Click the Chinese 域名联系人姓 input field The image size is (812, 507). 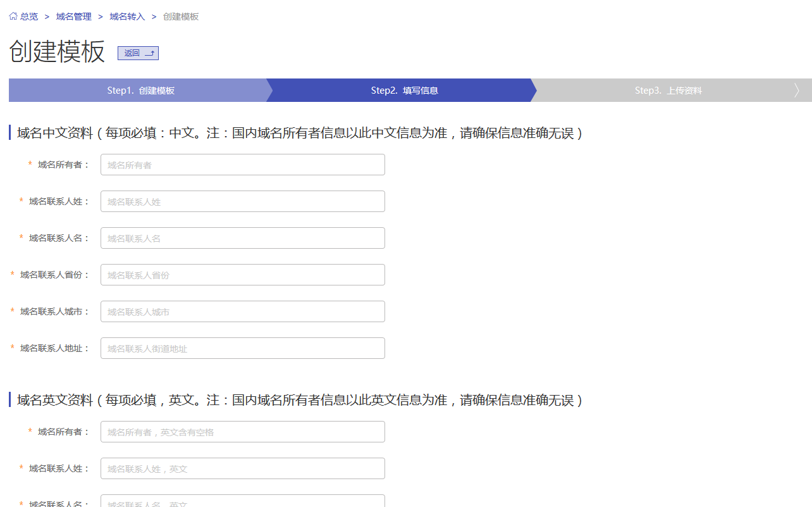[242, 201]
